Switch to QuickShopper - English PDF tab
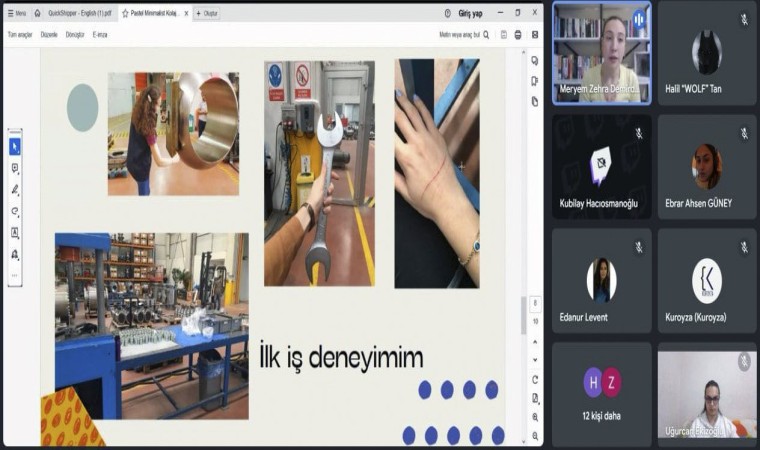This screenshot has height=450, width=760. [x=79, y=13]
